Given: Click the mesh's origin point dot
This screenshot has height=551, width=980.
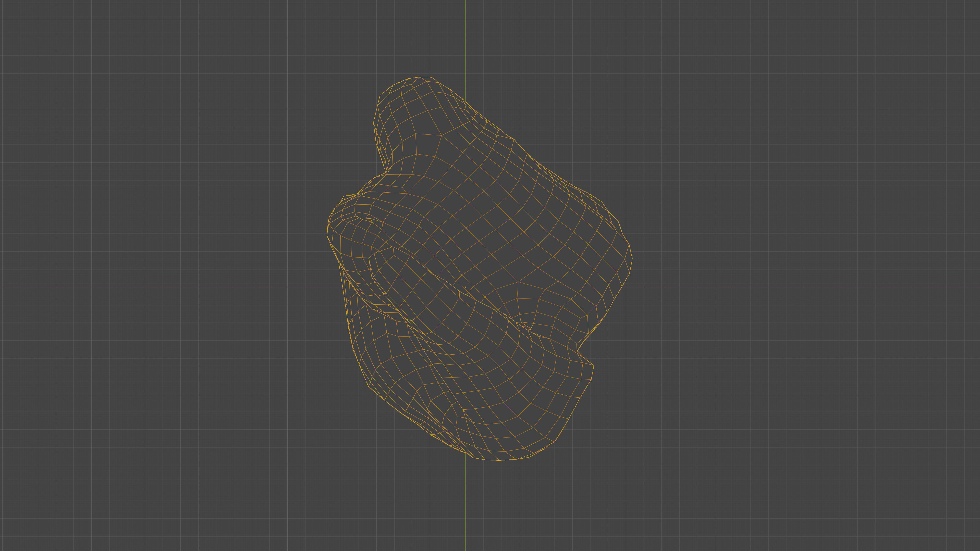Looking at the screenshot, I should coord(465,287).
